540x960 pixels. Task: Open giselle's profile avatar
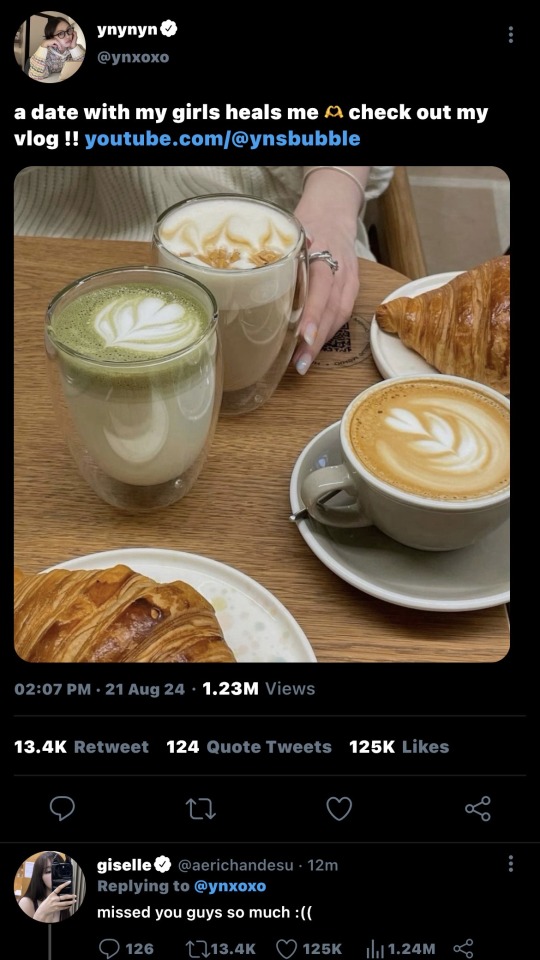50,887
